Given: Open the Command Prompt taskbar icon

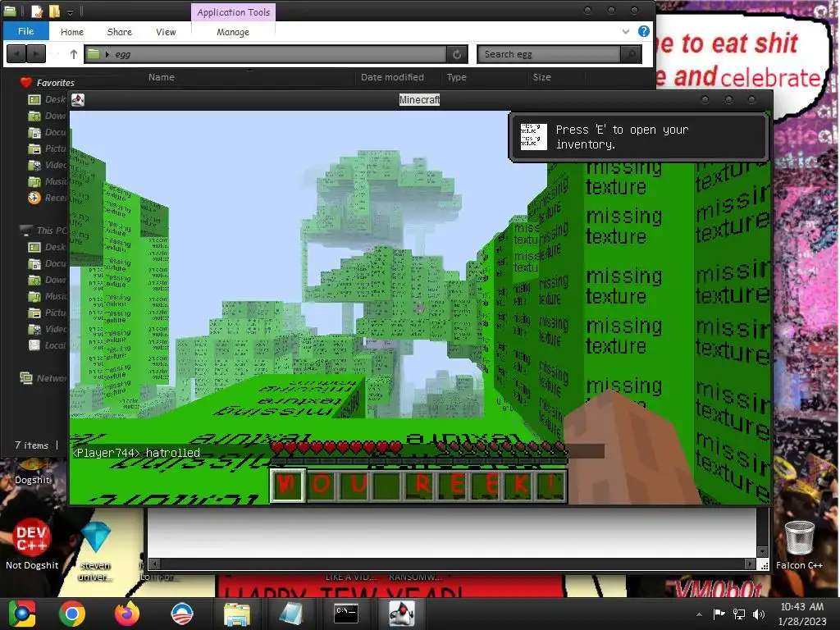Looking at the screenshot, I should point(346,614).
